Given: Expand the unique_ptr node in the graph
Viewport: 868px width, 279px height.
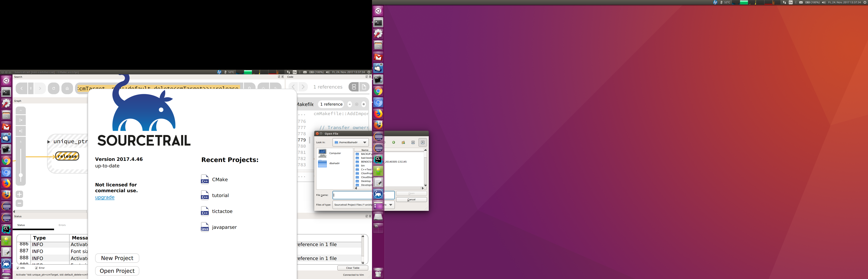Looking at the screenshot, I should tap(48, 141).
